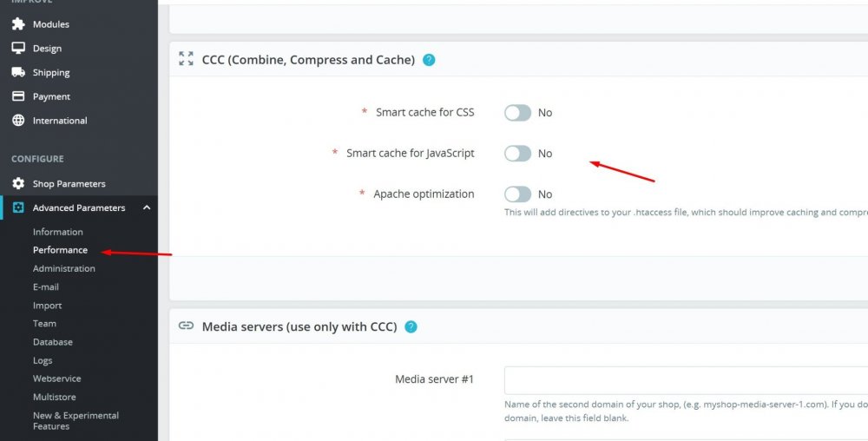
Task: Go to the Administration submenu item
Action: (63, 268)
